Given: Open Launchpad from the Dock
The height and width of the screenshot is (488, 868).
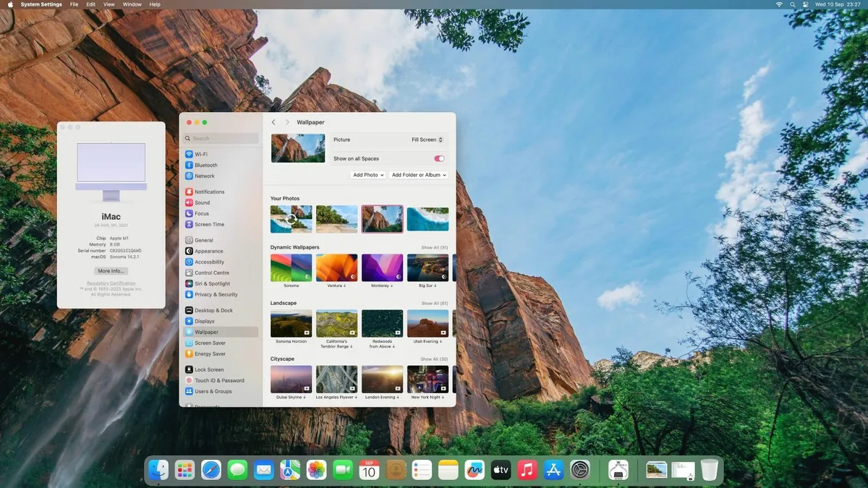Looking at the screenshot, I should tap(184, 470).
